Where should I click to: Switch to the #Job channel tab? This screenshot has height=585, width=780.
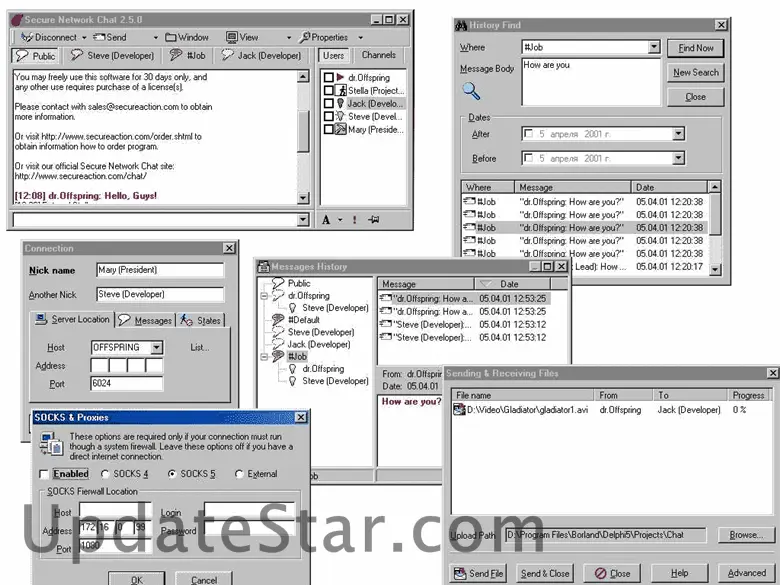click(188, 56)
